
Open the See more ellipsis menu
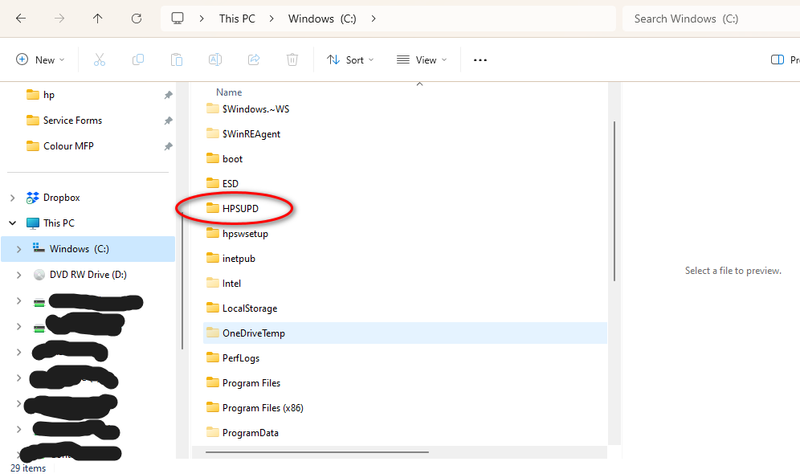pos(480,60)
